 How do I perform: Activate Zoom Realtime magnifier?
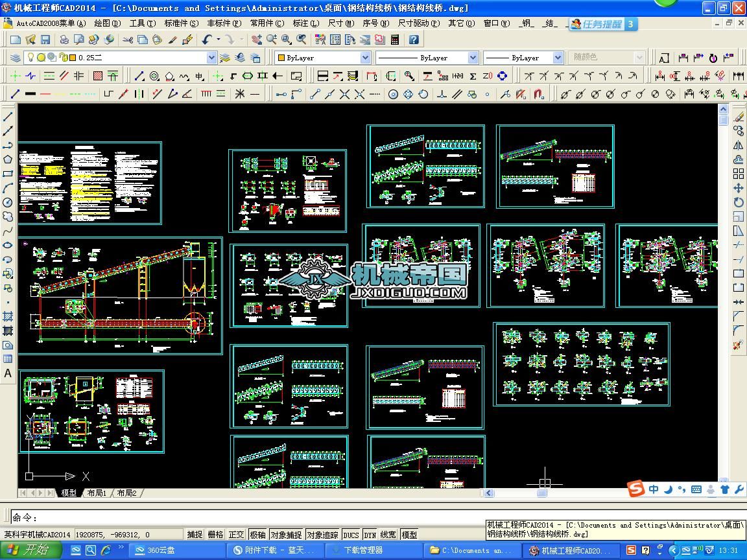pos(272,40)
